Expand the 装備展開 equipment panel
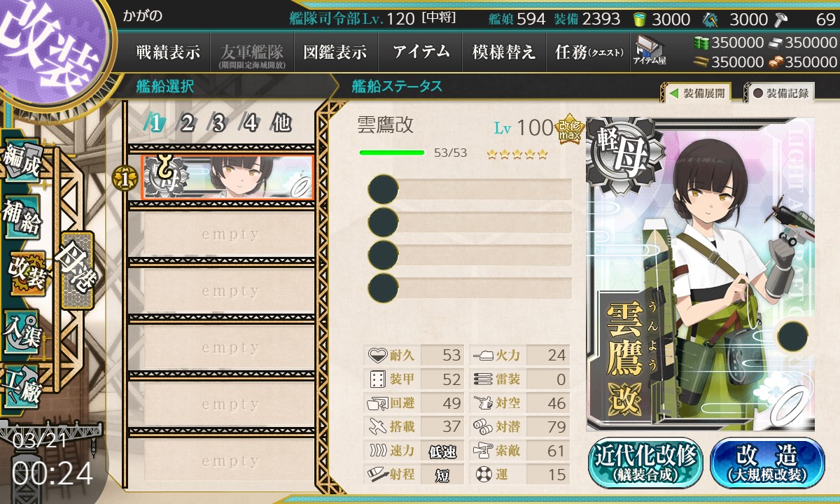The width and height of the screenshot is (840, 504). [696, 92]
